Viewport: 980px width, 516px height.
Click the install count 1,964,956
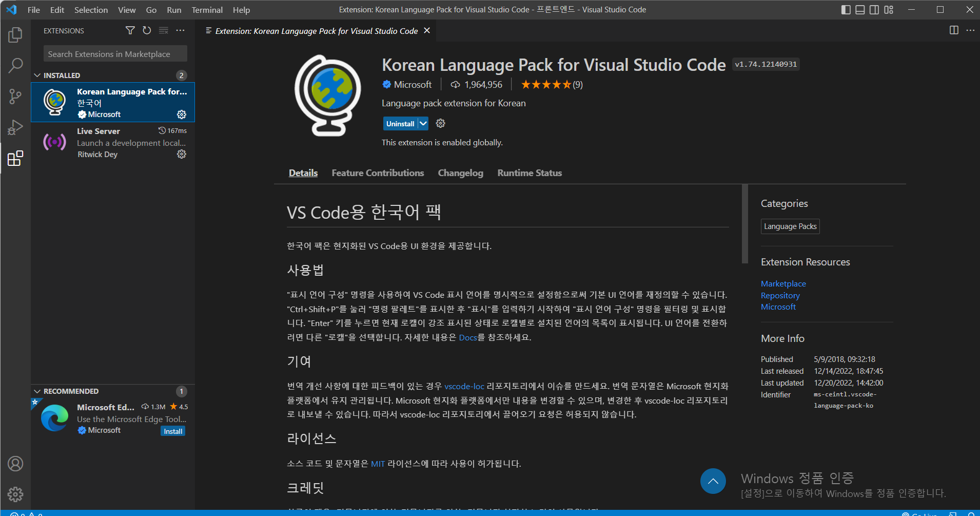pyautogui.click(x=477, y=85)
